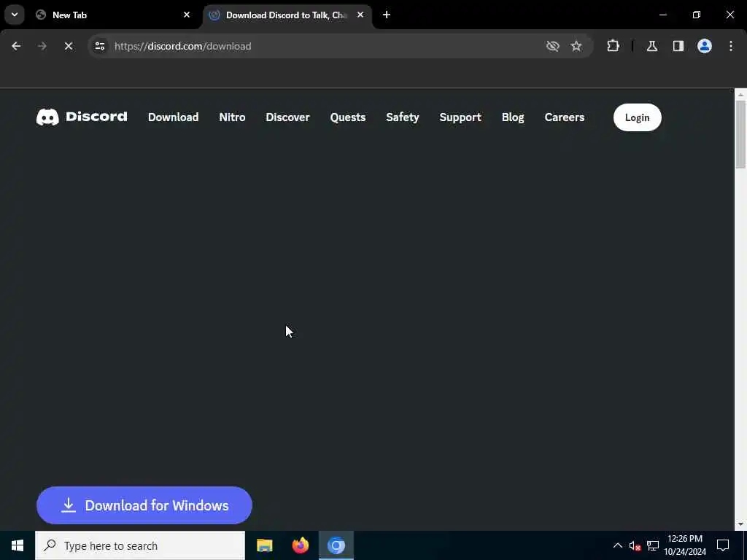The image size is (747, 560).
Task: Open a new browser tab
Action: 387,15
